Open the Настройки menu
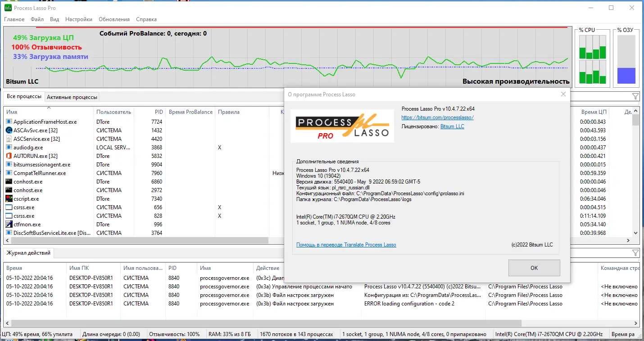Image resolution: width=644 pixels, height=341 pixels. [79, 19]
